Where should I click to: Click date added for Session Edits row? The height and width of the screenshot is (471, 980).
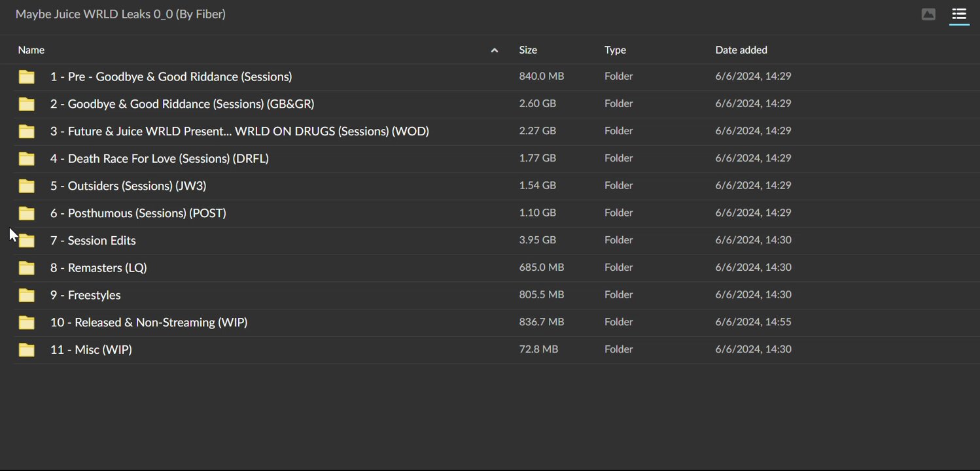click(x=753, y=240)
